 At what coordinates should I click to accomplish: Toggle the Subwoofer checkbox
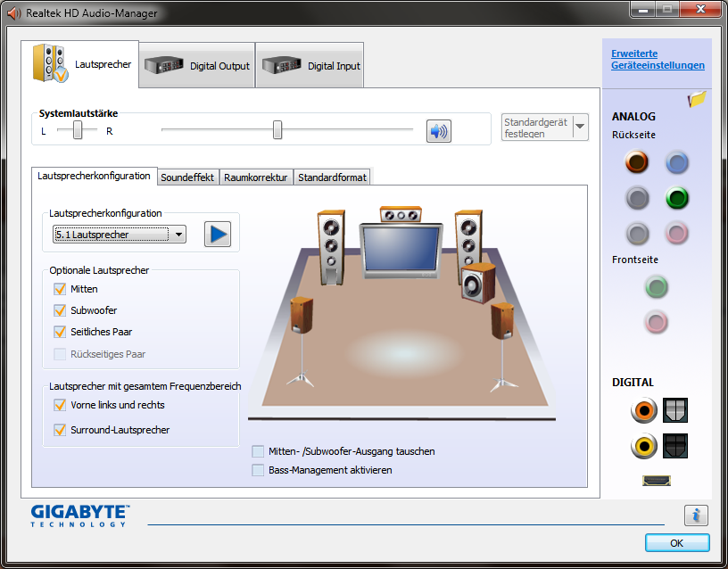tap(61, 310)
